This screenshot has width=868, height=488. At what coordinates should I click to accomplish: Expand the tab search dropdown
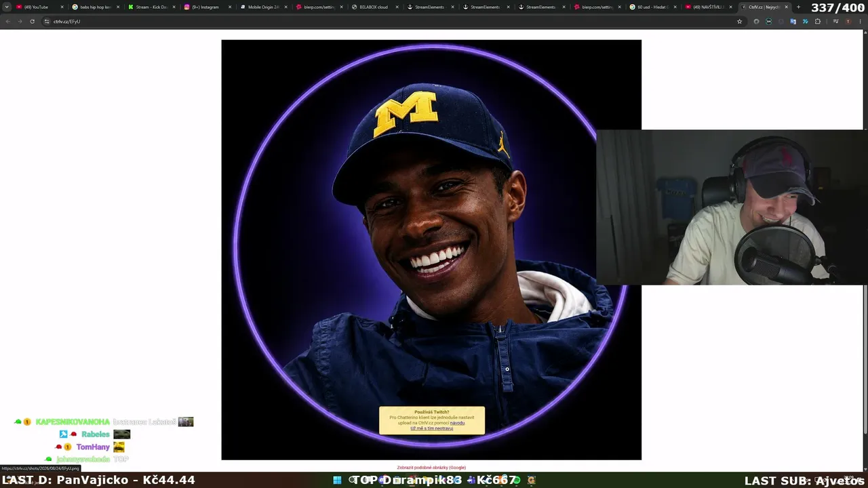6,7
